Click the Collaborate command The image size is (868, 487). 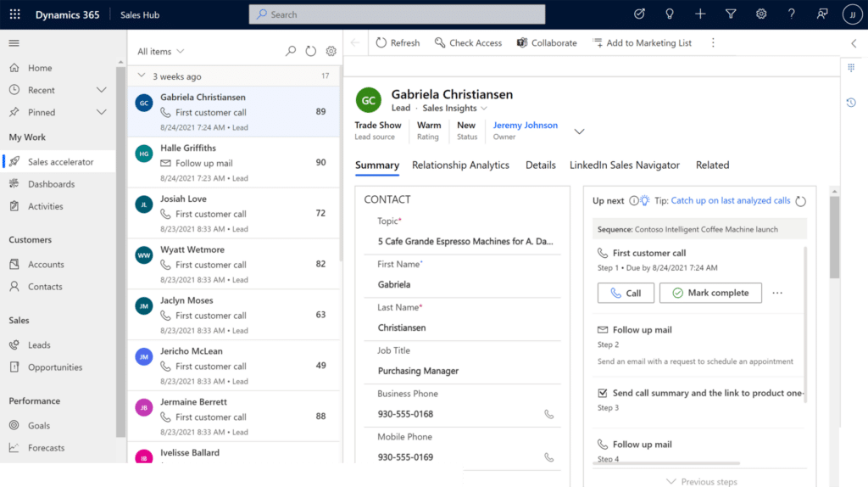[547, 42]
